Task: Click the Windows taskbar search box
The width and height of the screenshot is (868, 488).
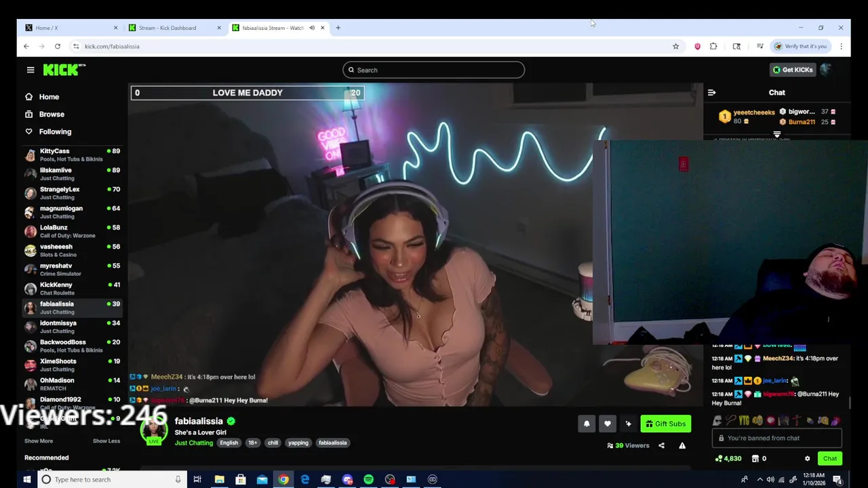Action: coord(111,479)
